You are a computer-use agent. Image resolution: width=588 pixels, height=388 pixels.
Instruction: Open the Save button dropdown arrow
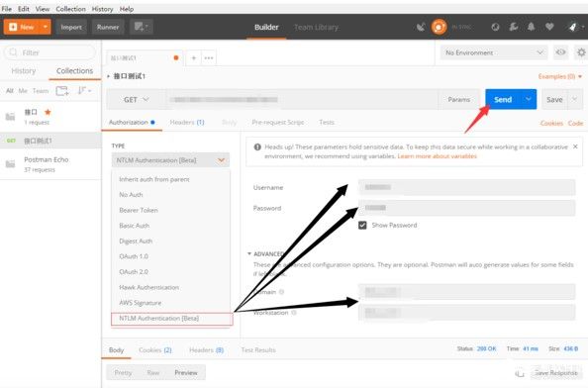click(575, 100)
